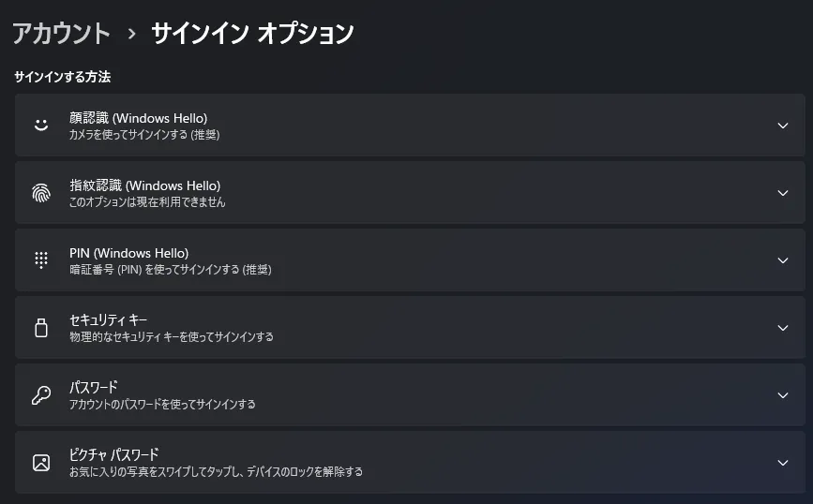This screenshot has height=504, width=813.
Task: Expand the PIN (Windows Hello) chevron
Action: click(783, 260)
